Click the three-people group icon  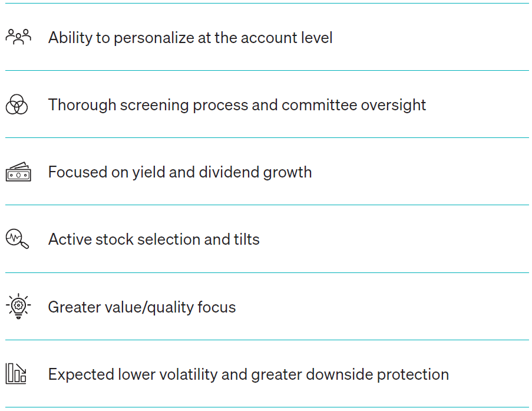[18, 37]
